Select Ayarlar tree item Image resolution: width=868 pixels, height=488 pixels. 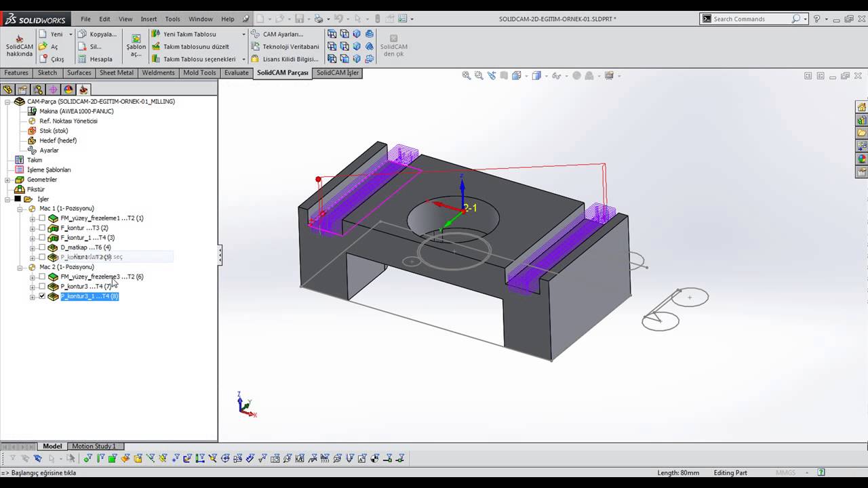(43, 150)
